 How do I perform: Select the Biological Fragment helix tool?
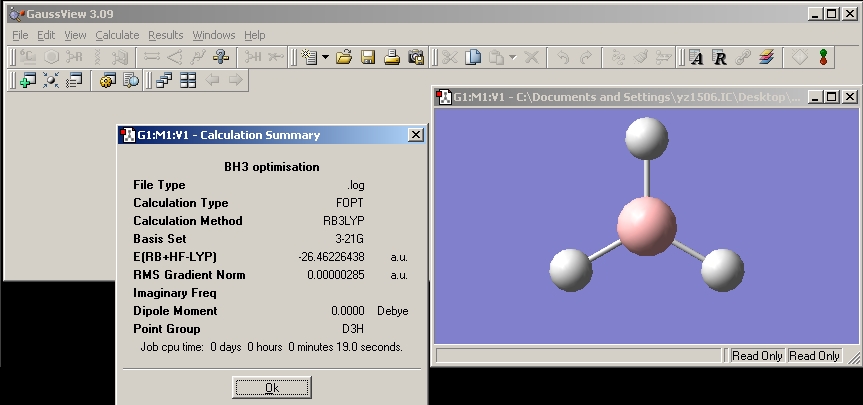tap(97, 57)
